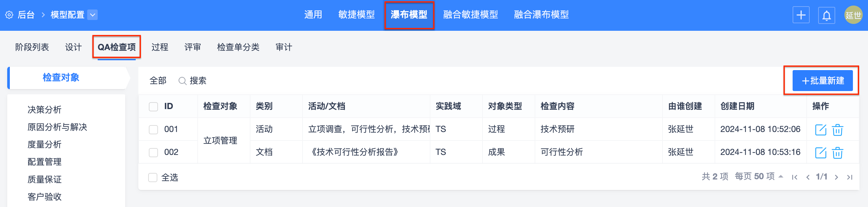This screenshot has height=207, width=868.
Task: Open the plus quick-create icon in header
Action: [800, 15]
